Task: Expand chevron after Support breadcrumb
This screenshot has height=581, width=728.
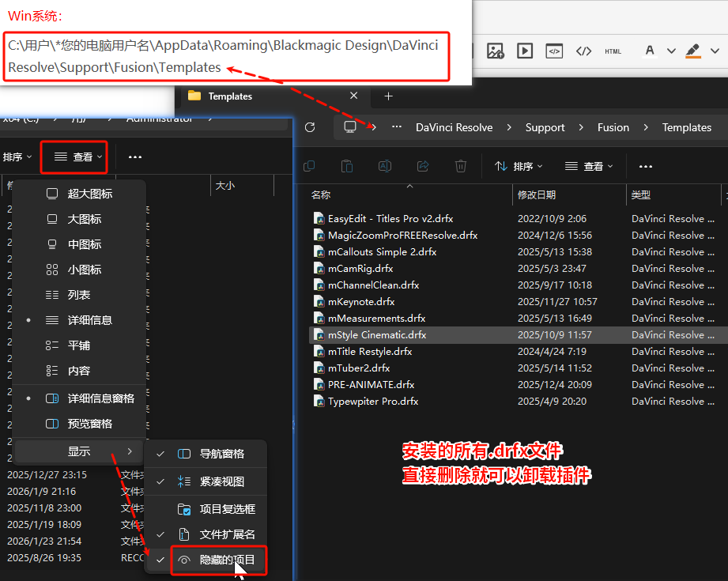Action: pyautogui.click(x=581, y=127)
